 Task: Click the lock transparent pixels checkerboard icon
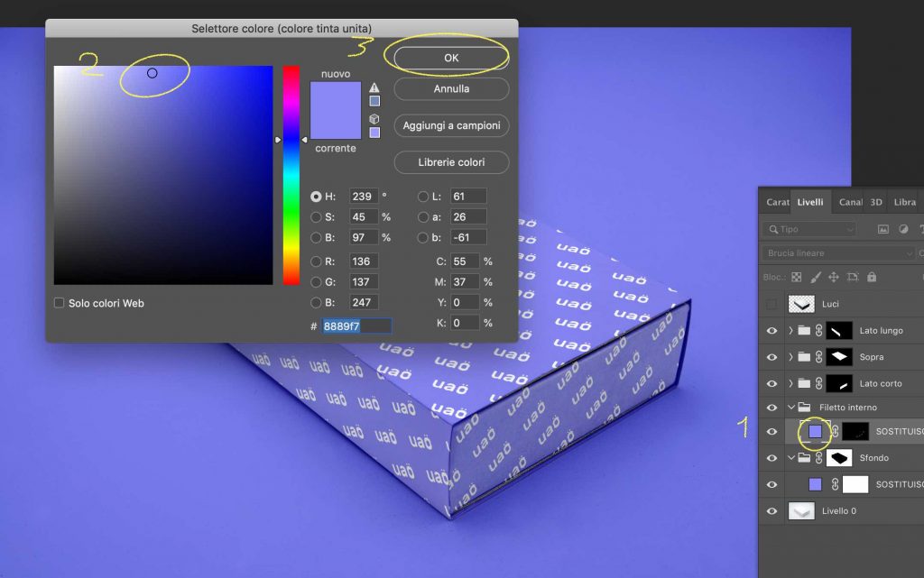(x=796, y=278)
